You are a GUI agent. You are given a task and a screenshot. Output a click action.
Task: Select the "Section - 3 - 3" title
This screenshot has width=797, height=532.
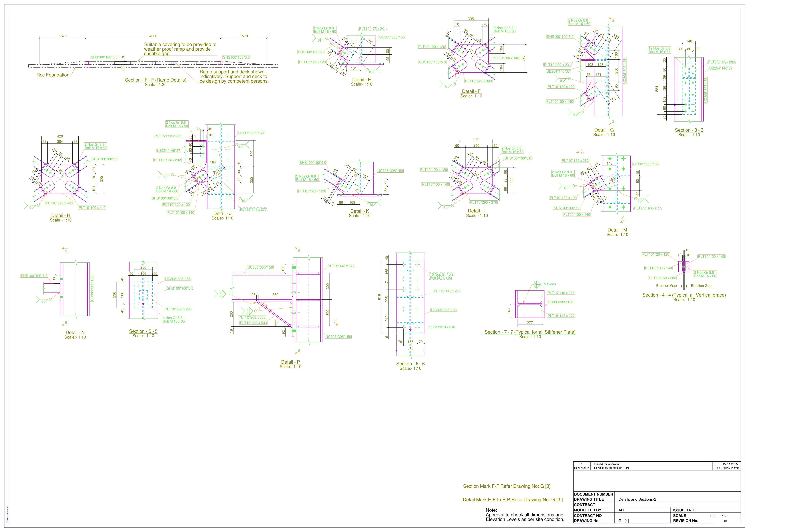tap(689, 130)
